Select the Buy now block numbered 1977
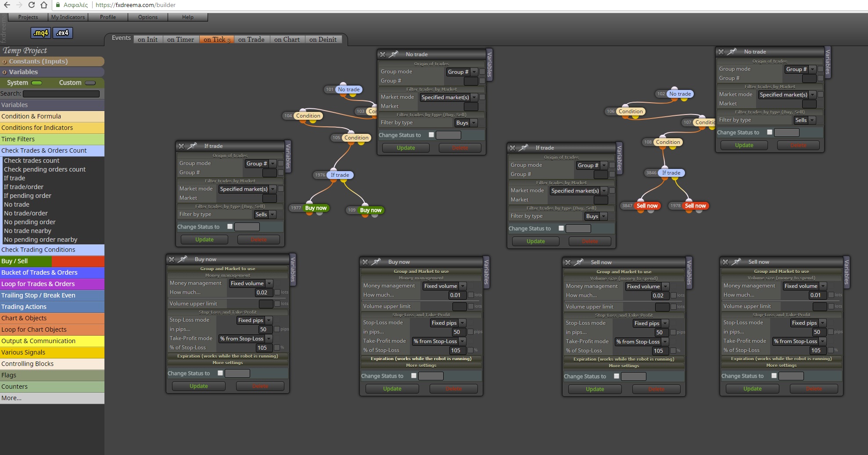Image resolution: width=868 pixels, height=455 pixels. pos(316,208)
